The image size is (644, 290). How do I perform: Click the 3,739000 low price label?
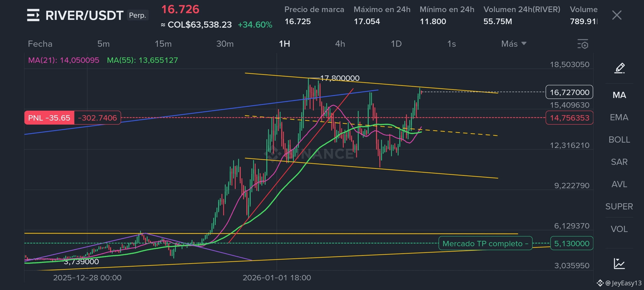(81, 262)
